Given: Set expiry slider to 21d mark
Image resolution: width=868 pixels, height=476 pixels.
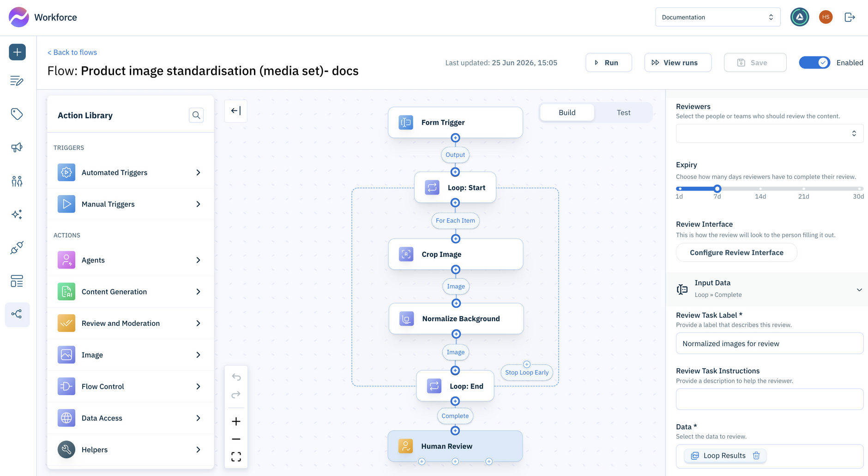Looking at the screenshot, I should (x=804, y=189).
